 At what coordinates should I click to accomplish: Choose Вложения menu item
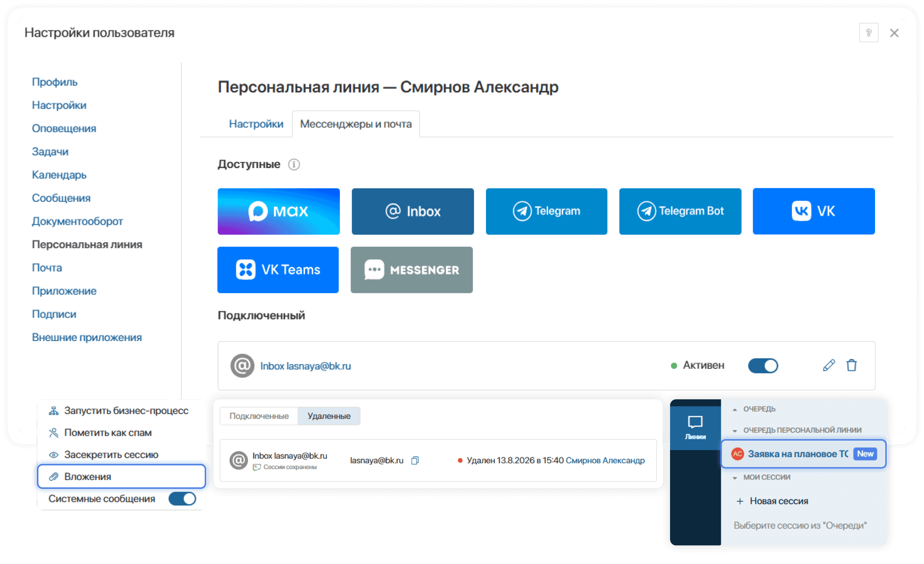click(121, 476)
